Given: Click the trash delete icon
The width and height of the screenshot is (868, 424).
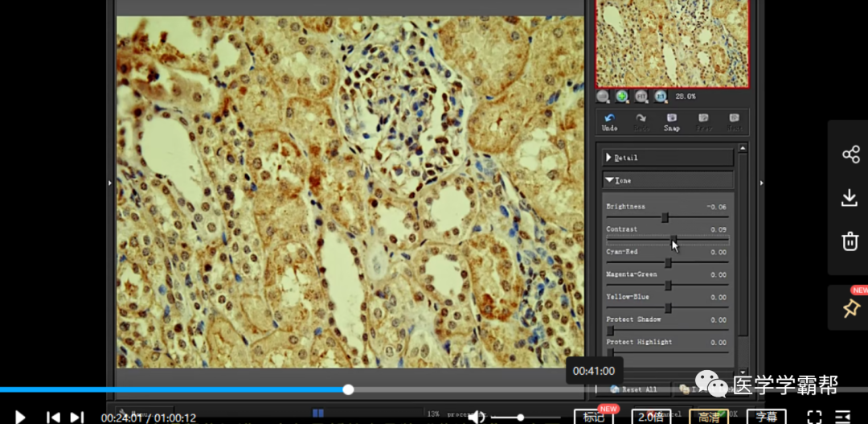Looking at the screenshot, I should coord(850,241).
